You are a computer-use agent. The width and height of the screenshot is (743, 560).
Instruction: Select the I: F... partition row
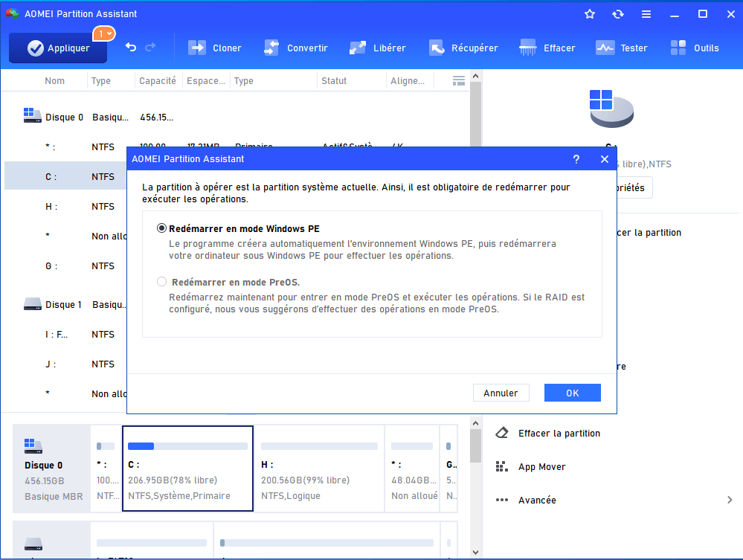pos(65,334)
